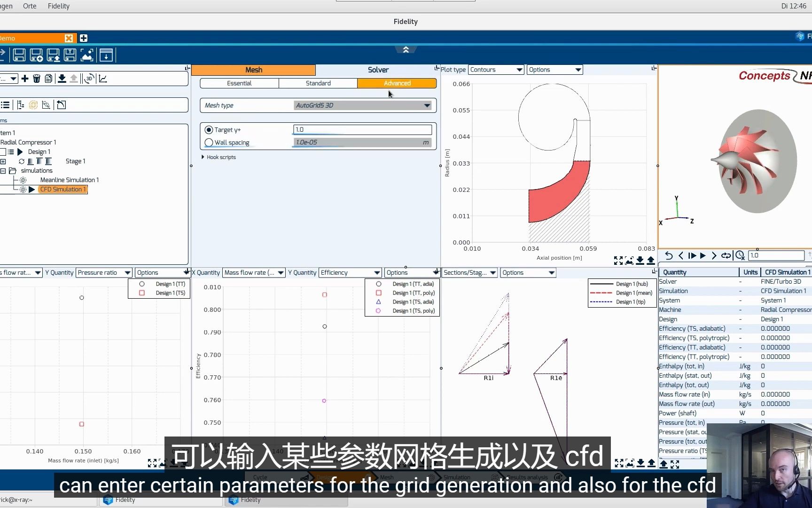Viewport: 812px width, 508px height.
Task: Click the window layout download icon
Action: [x=106, y=56]
